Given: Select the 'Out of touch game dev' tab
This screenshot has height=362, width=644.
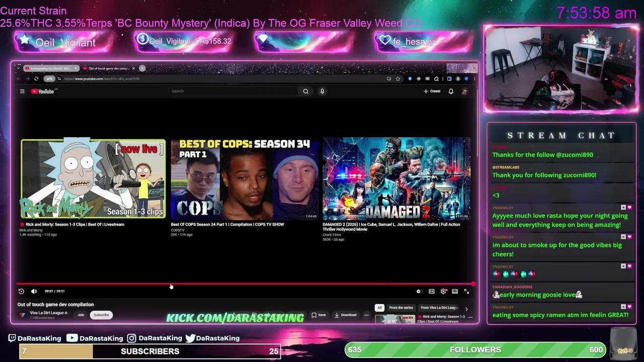Looking at the screenshot, I should coord(108,68).
